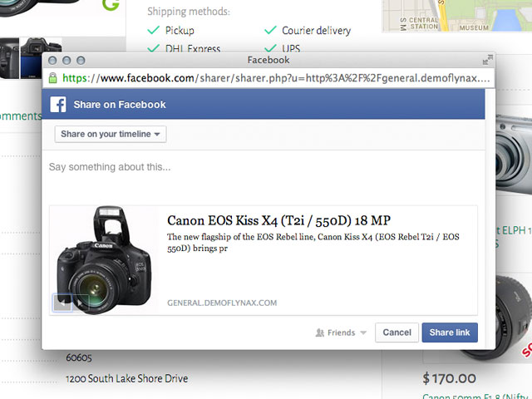Click the Facebook sharer URL address bar
Viewport: 532px width, 399px height.
coord(268,78)
